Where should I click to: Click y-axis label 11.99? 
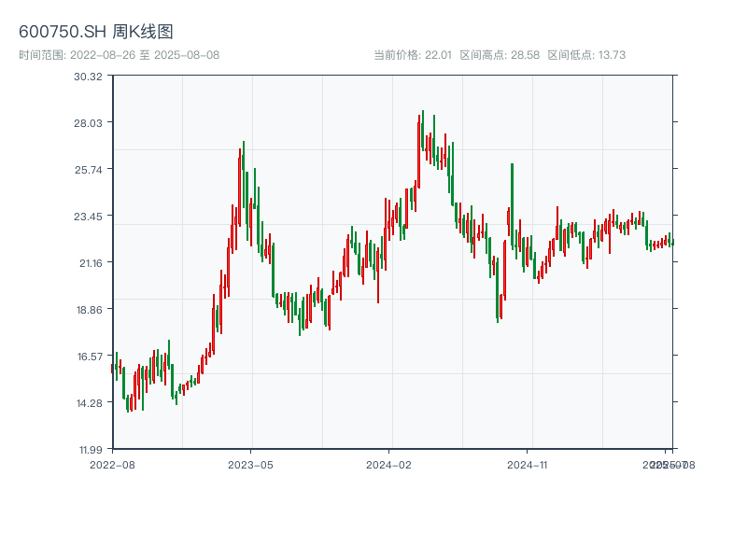point(91,450)
